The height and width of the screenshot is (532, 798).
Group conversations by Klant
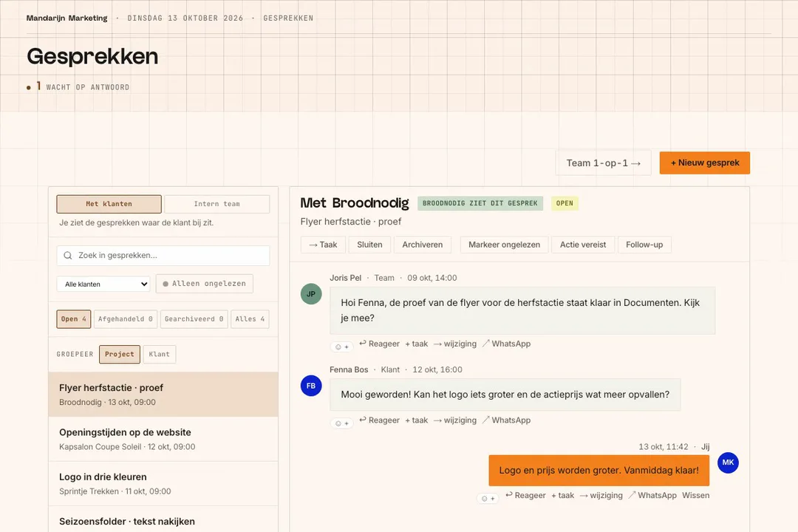[x=160, y=355]
